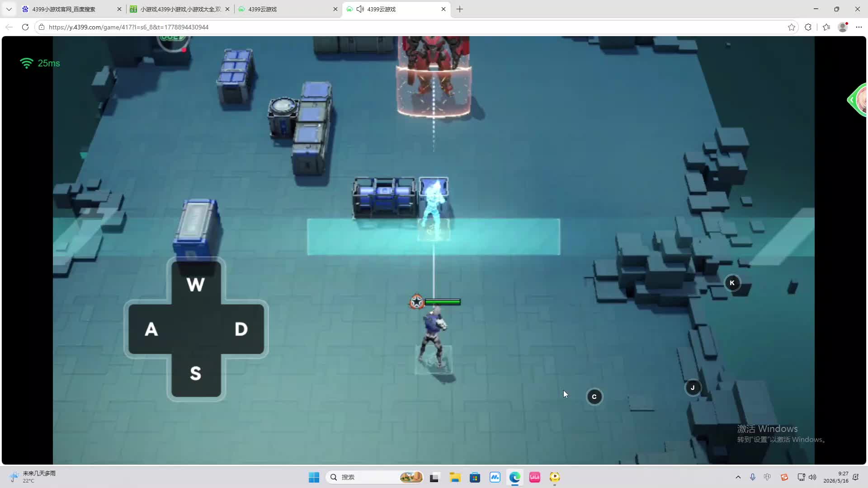The width and height of the screenshot is (868, 488).
Task: Open the blue chart app on taskbar
Action: pos(495,477)
